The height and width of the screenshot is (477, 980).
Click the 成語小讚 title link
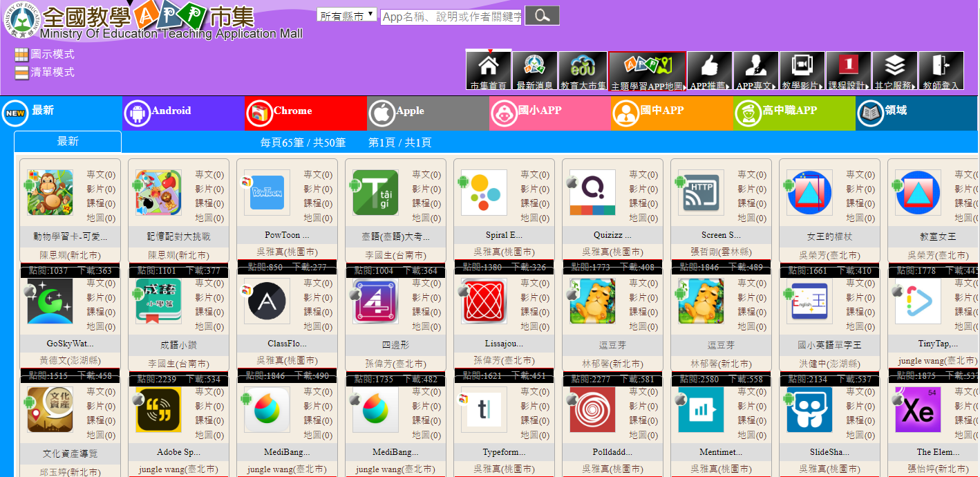pos(178,345)
